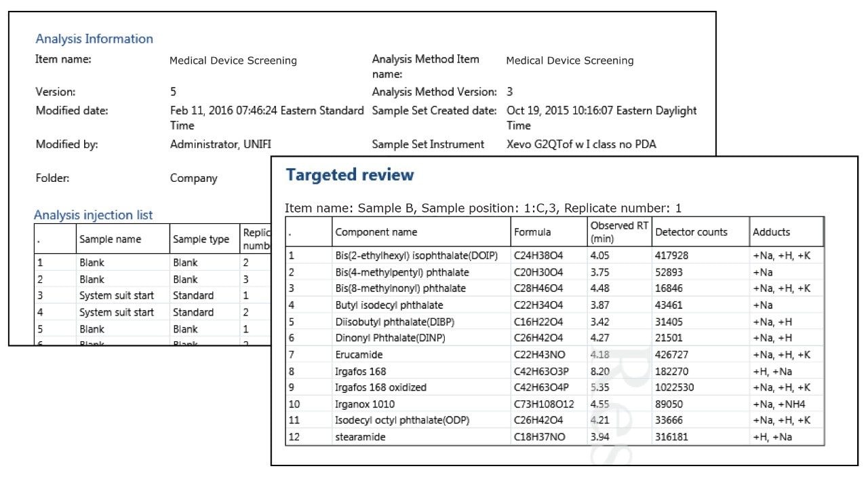Click adducts cell +Na, +NH4

(779, 404)
